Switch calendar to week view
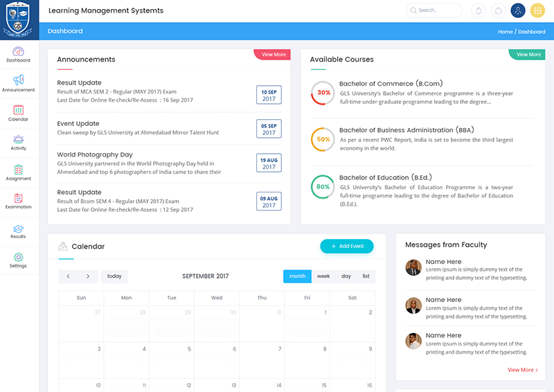554x392 pixels. tap(323, 276)
